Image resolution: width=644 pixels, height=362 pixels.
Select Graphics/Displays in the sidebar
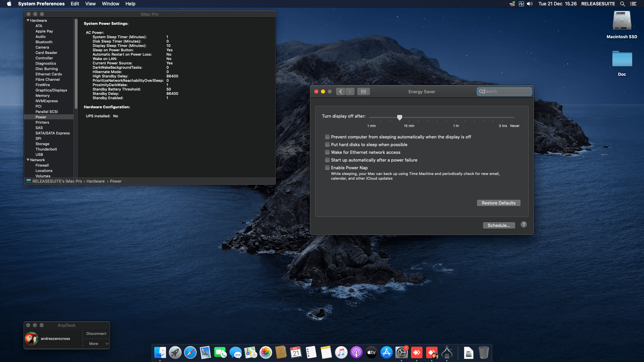pyautogui.click(x=51, y=90)
